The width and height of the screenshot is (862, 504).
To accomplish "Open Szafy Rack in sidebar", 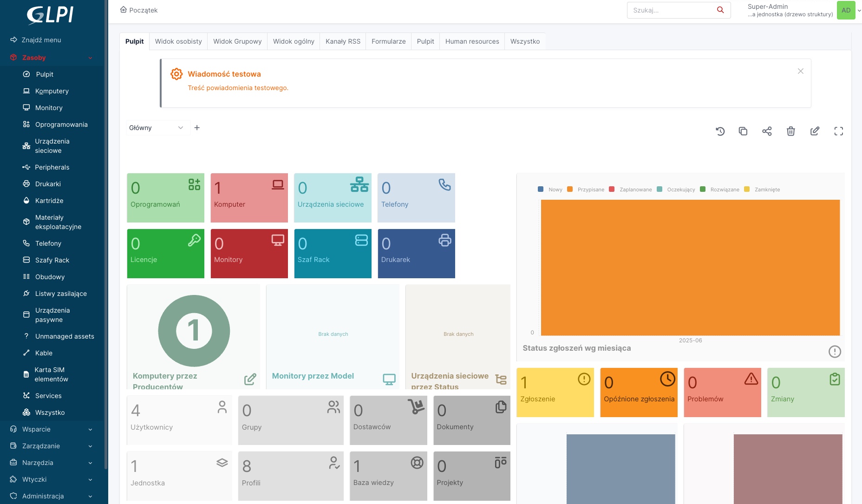I will [x=52, y=260].
